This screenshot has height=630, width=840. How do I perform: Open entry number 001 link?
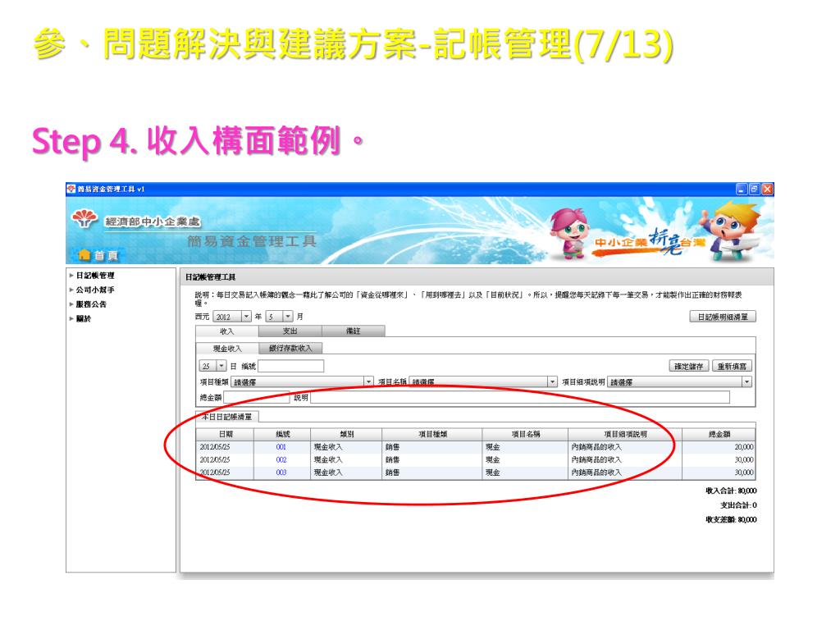pos(281,447)
